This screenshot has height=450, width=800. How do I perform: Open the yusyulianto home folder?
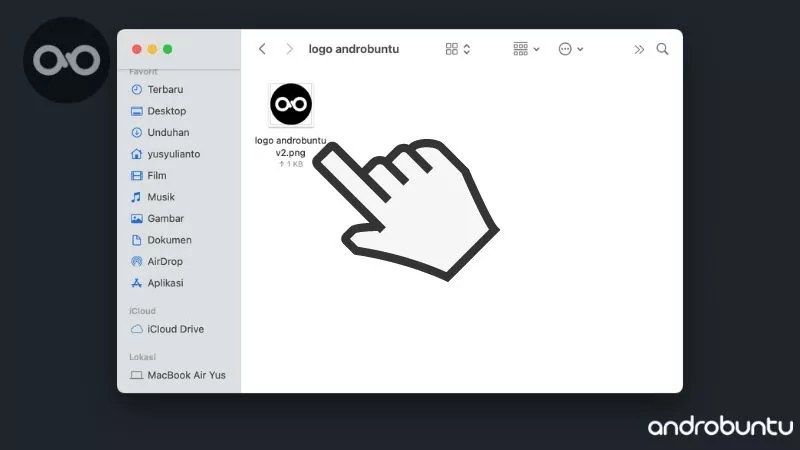[174, 154]
